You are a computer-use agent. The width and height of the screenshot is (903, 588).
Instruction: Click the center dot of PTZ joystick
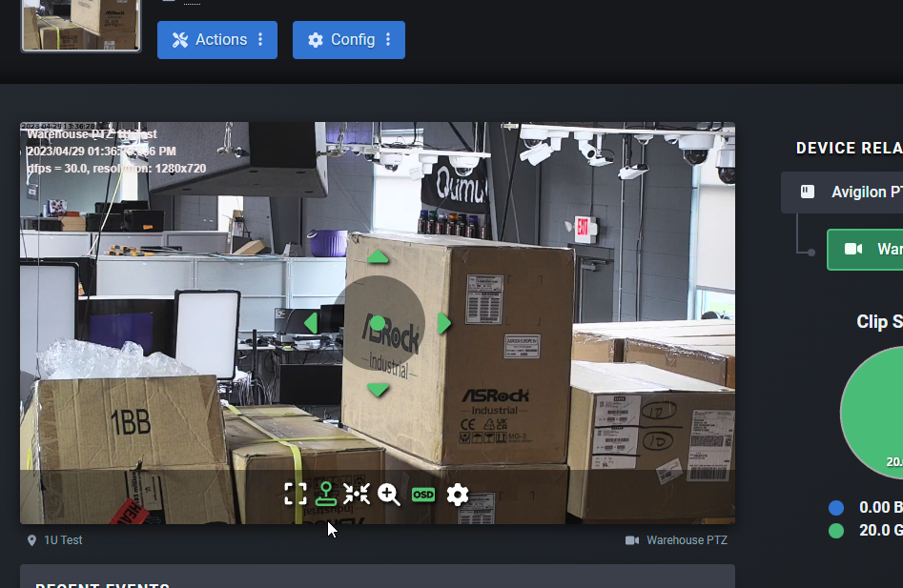[378, 323]
